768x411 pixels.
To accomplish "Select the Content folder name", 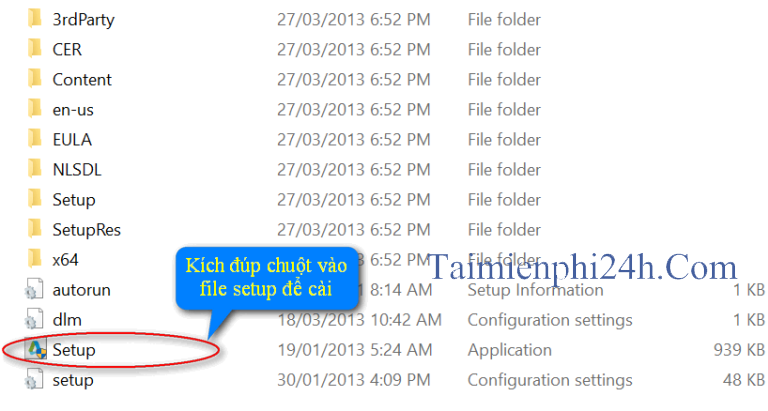I will [82, 79].
